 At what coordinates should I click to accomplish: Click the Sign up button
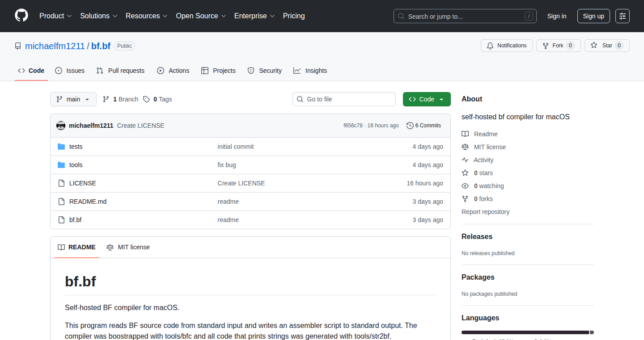point(593,16)
